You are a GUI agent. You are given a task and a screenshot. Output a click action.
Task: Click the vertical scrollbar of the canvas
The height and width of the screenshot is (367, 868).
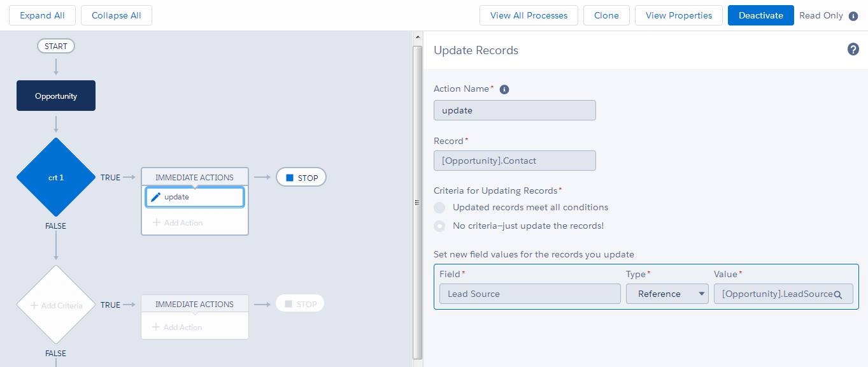click(418, 191)
